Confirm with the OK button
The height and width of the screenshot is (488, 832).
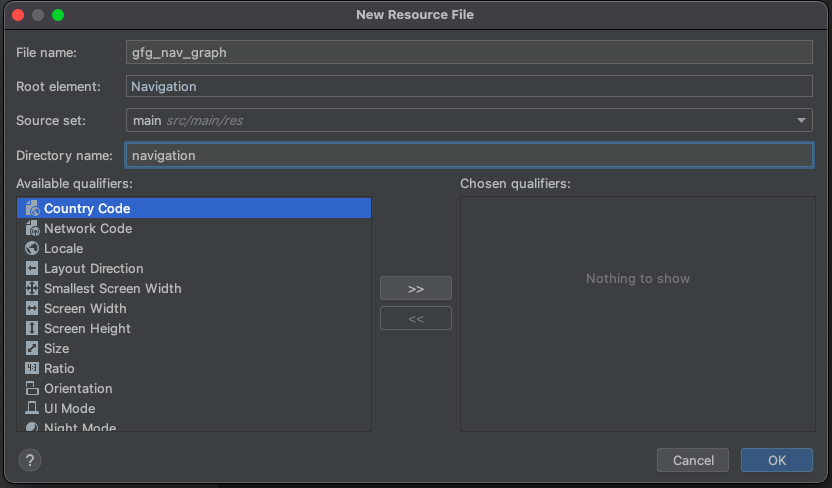777,460
